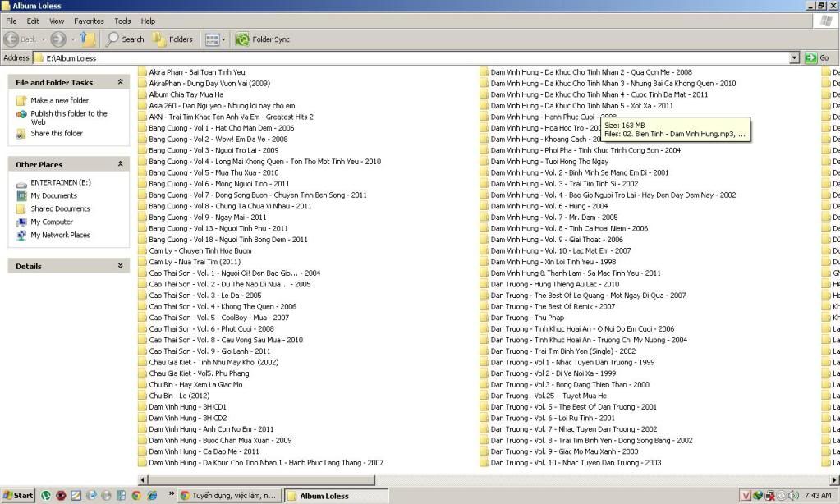This screenshot has width=840, height=504.
Task: Collapse the File and Folder Tasks panel
Action: [x=120, y=82]
